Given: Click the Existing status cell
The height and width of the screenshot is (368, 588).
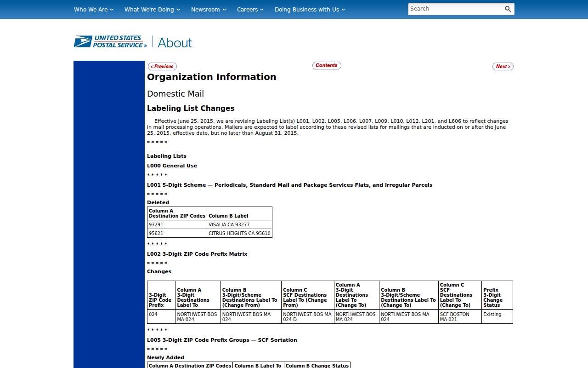Looking at the screenshot, I should tap(497, 316).
